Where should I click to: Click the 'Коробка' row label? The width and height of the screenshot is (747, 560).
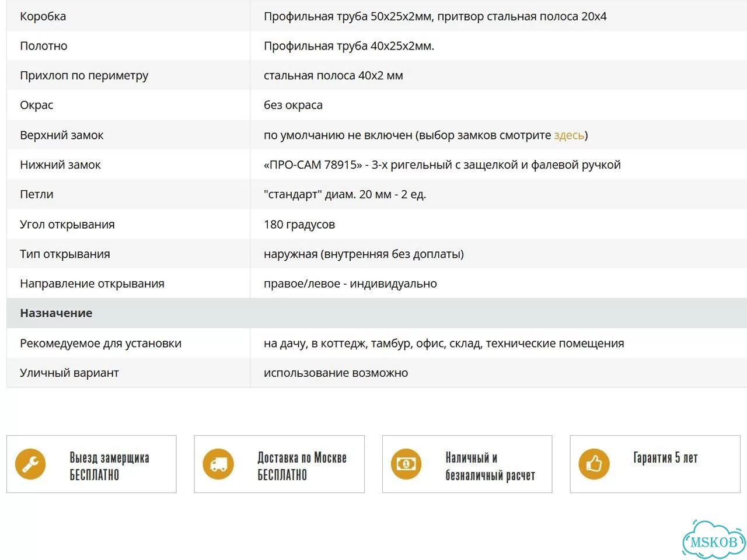[x=43, y=16]
